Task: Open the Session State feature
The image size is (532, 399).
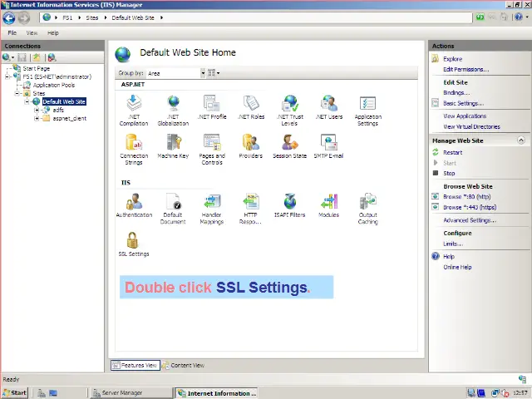Action: tap(290, 146)
